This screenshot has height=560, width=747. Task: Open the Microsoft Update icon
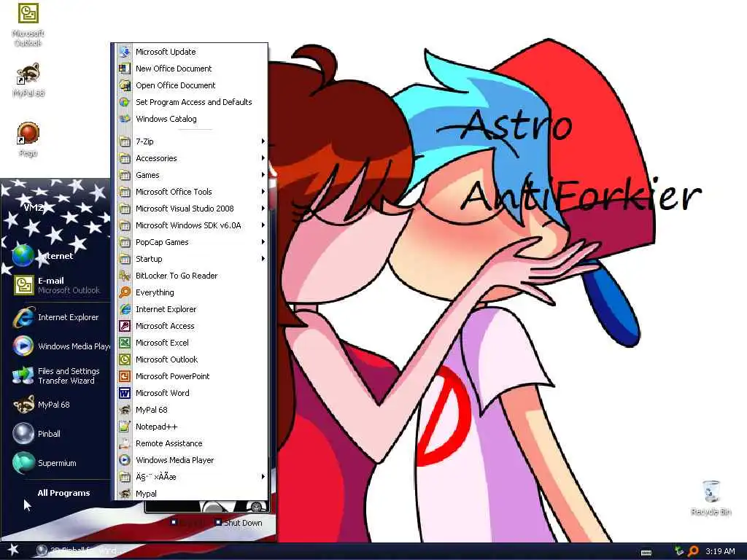coord(125,52)
